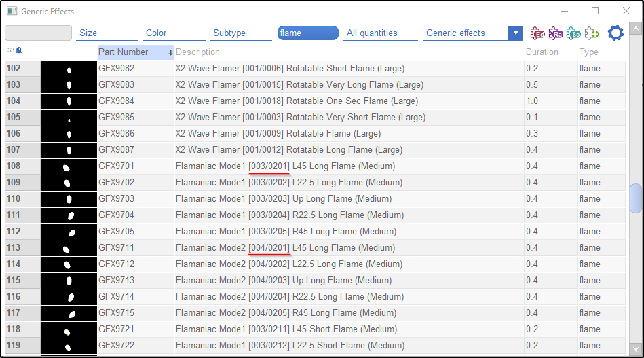Click the scroll-up arrow on the scrollbar
Viewport: 644px width, 358px height.
pos(635,28)
